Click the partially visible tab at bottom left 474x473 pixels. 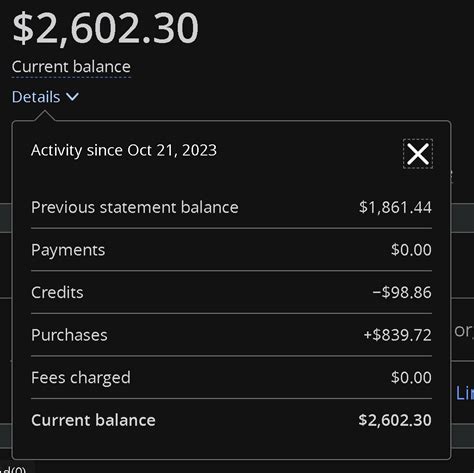(17, 468)
